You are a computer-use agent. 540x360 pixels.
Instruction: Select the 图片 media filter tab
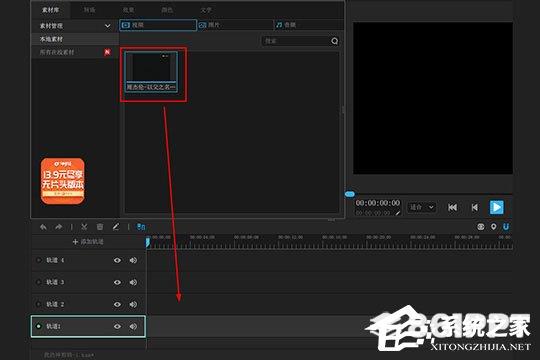click(235, 25)
